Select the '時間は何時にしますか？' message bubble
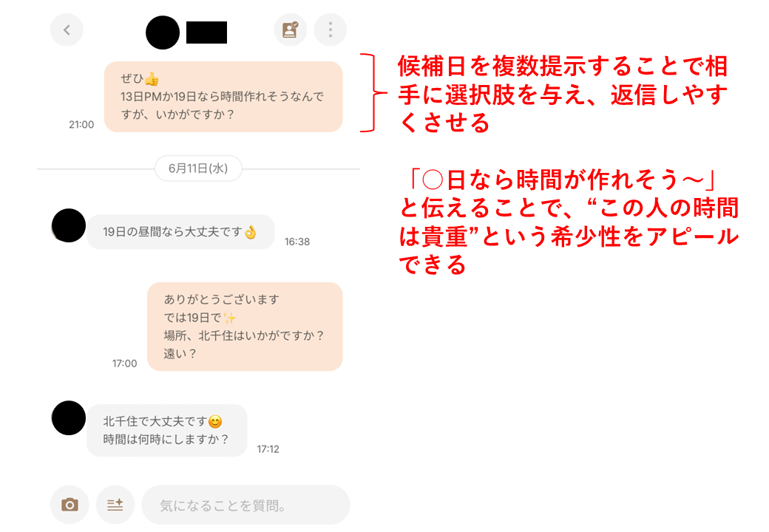 click(167, 431)
